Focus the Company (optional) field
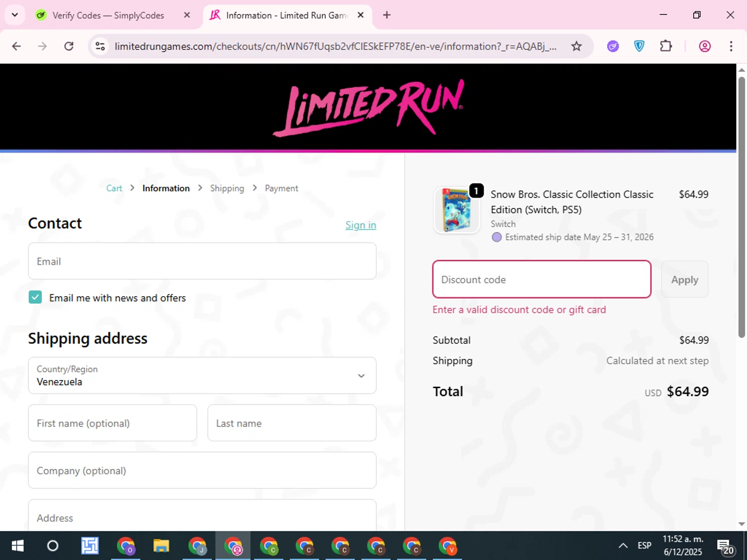This screenshot has height=560, width=747. point(202,470)
